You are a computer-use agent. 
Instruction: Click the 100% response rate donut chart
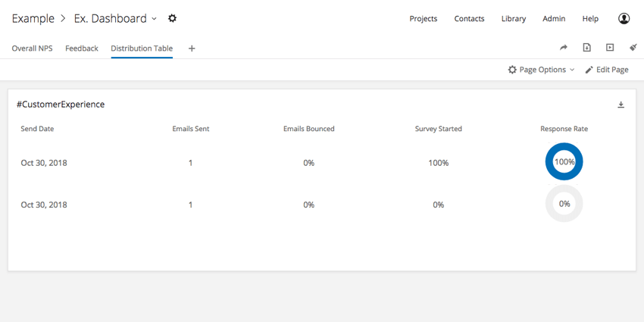[x=564, y=162]
